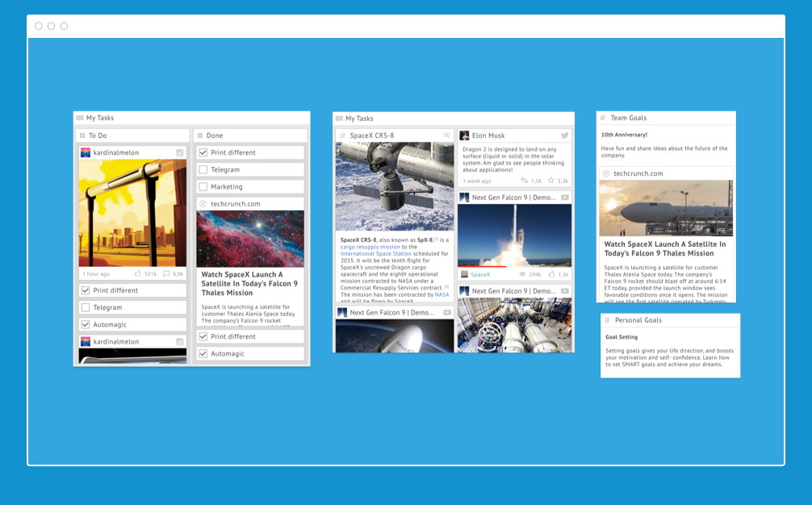Click the board icon of My Tasks with To Do column
Viewport: 812px width, 505px height.
pos(80,118)
